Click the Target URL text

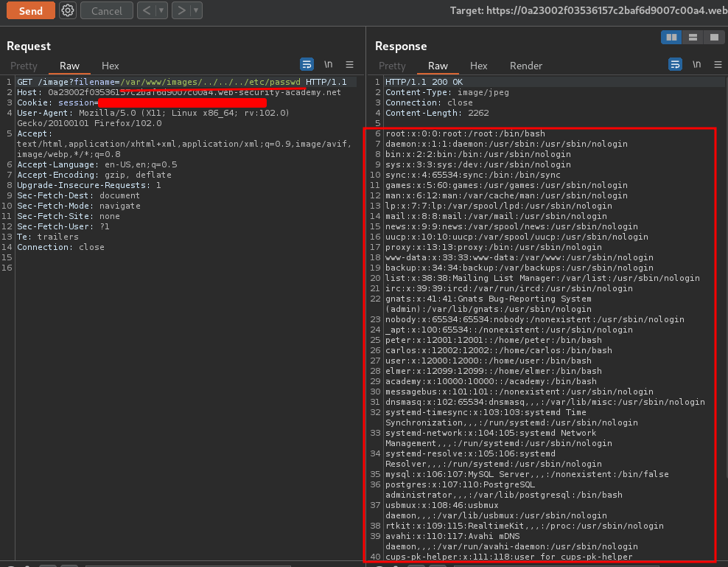point(589,10)
